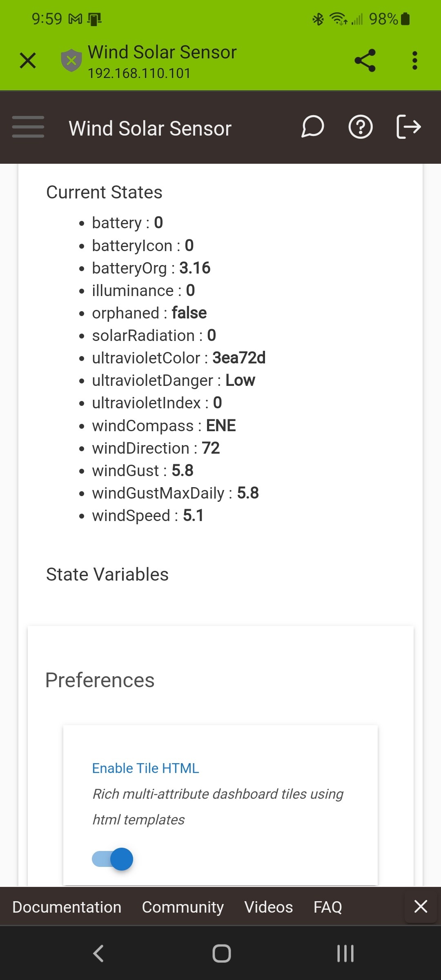This screenshot has height=980, width=441.
Task: Tap the 192.168.110.101 address text
Action: click(x=139, y=73)
